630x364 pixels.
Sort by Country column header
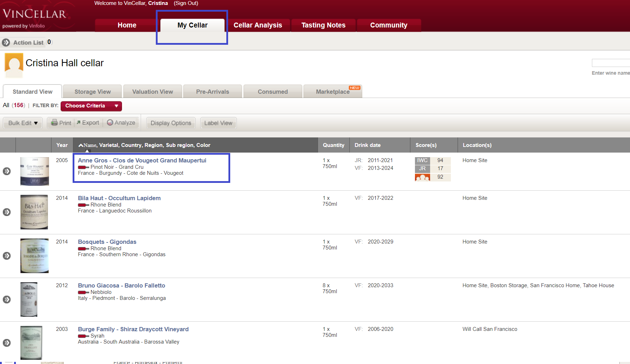(131, 145)
